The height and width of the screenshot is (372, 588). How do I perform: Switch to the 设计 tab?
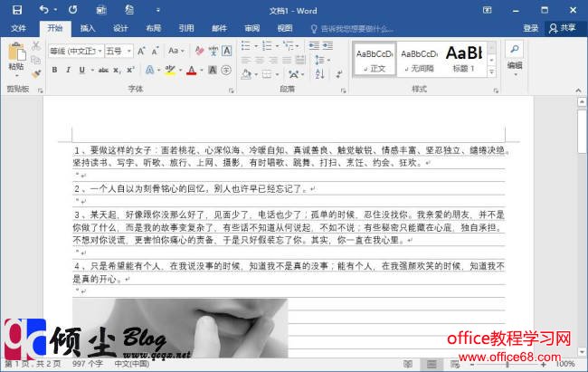pos(120,28)
